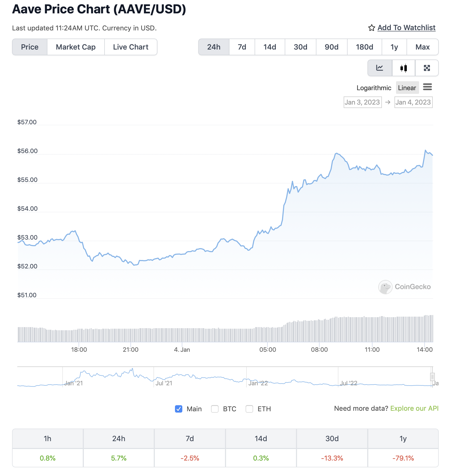Click the range navigator handle
This screenshot has width=450, height=476.
(x=432, y=377)
